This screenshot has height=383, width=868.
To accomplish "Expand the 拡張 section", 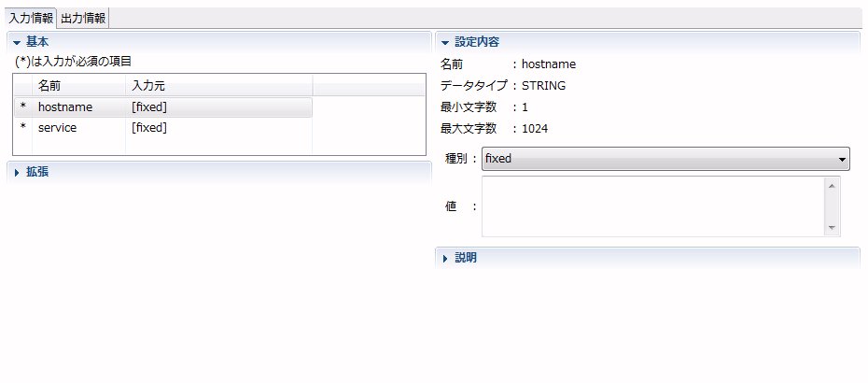I will tap(17, 172).
